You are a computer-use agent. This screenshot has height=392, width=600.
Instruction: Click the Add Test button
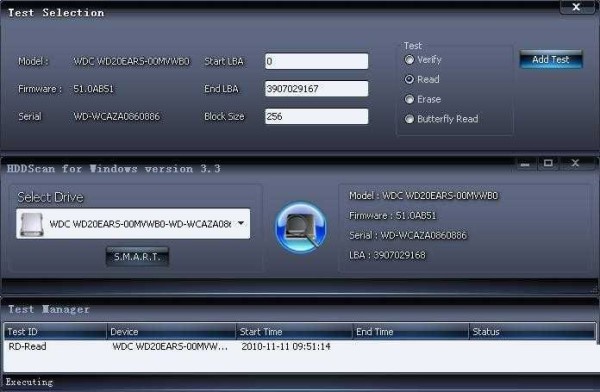tap(551, 59)
